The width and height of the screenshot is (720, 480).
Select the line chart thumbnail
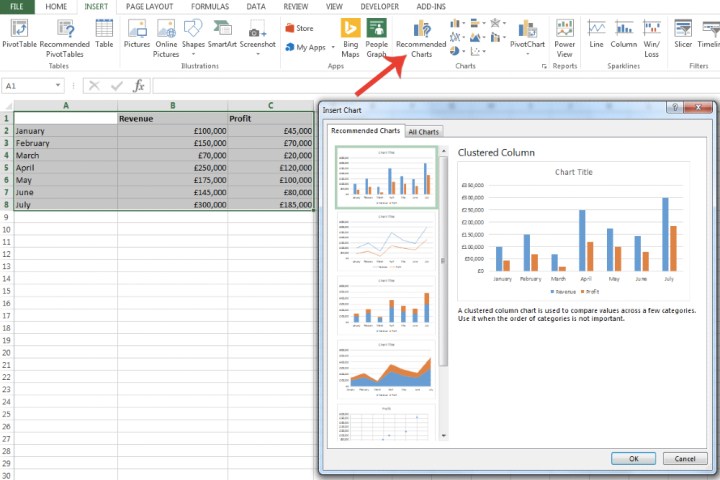tap(385, 243)
